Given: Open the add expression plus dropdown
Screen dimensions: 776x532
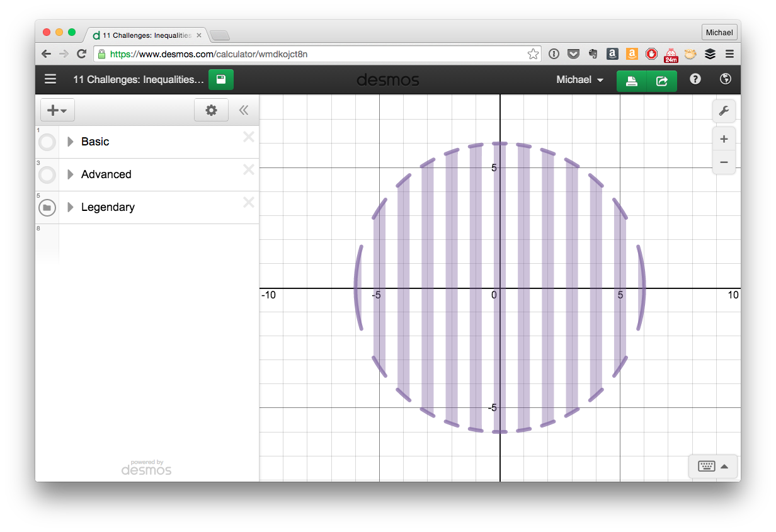Looking at the screenshot, I should [x=57, y=110].
